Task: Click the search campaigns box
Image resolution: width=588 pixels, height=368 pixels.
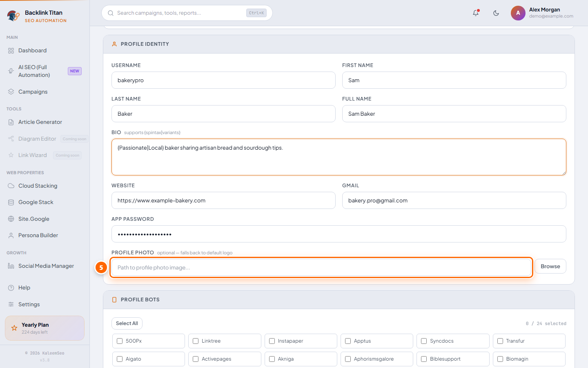Action: tap(187, 13)
